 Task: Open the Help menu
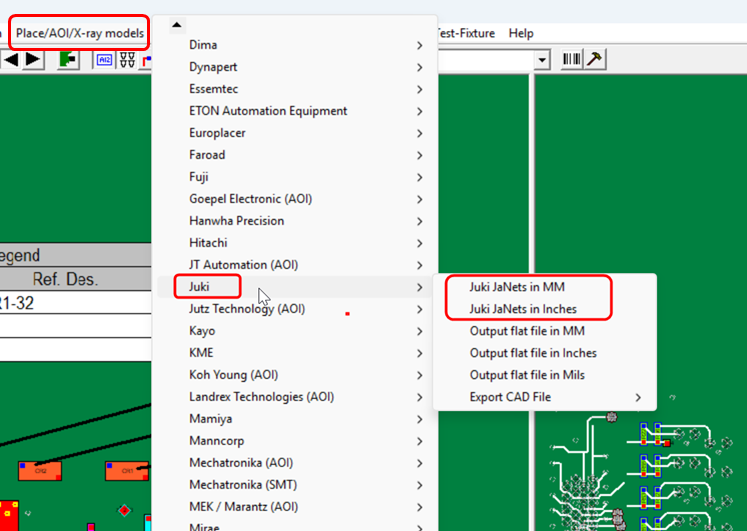tap(520, 33)
